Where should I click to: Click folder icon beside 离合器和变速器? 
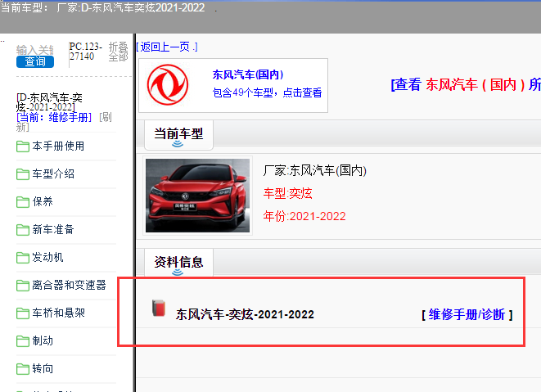coord(23,286)
